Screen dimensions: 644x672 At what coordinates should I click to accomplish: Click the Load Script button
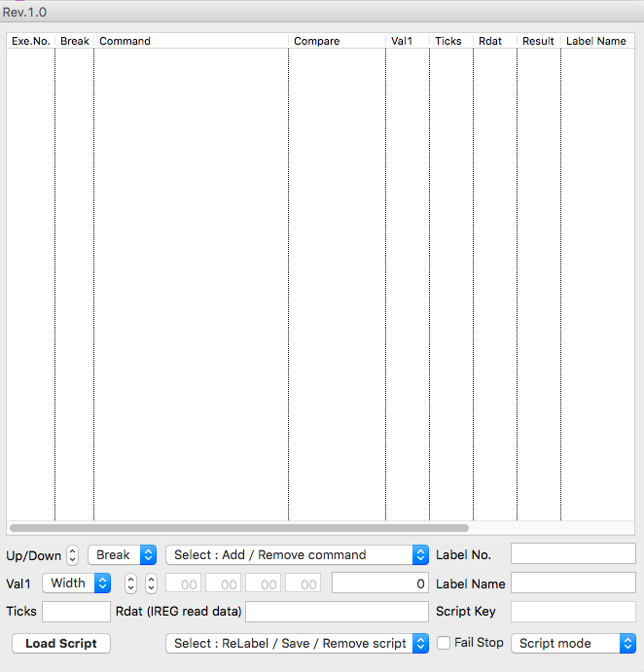pyautogui.click(x=61, y=643)
